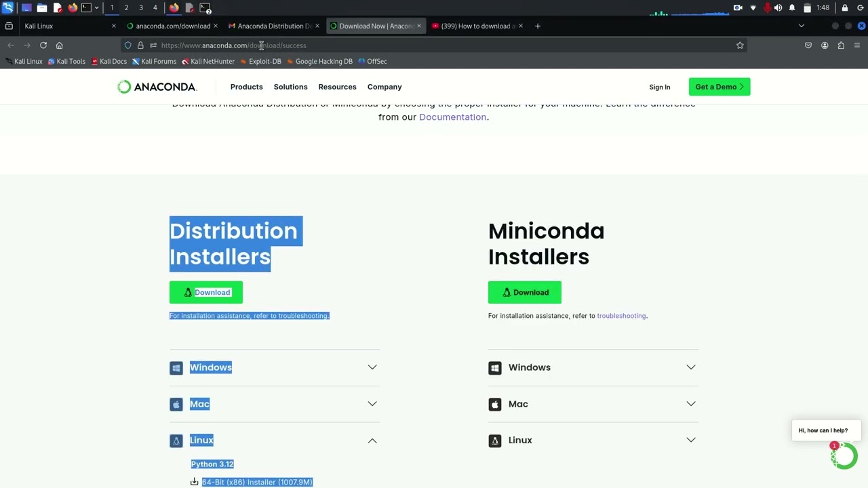View site security padlock info
Screen dimensions: 868x488
pos(140,45)
